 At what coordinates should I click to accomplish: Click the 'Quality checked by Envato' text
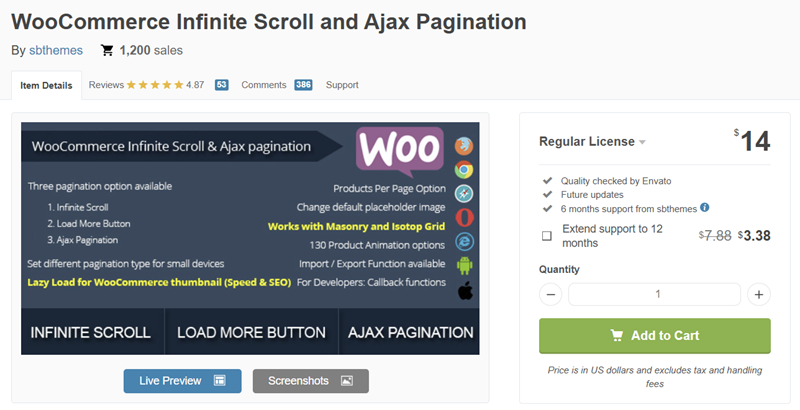click(616, 181)
